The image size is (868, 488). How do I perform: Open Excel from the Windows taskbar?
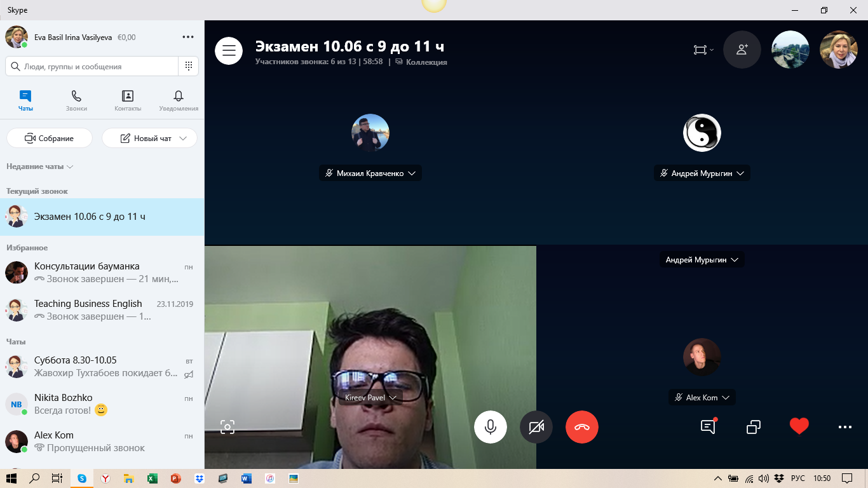[152, 478]
